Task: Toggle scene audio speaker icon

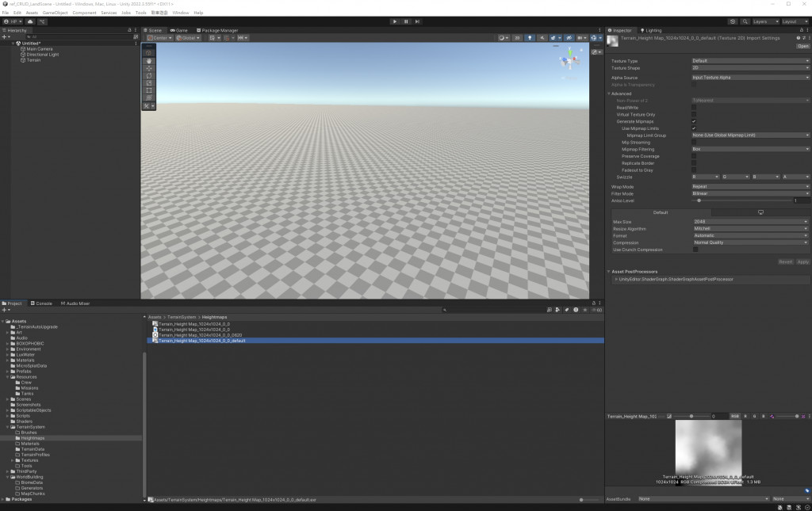Action: [x=542, y=38]
